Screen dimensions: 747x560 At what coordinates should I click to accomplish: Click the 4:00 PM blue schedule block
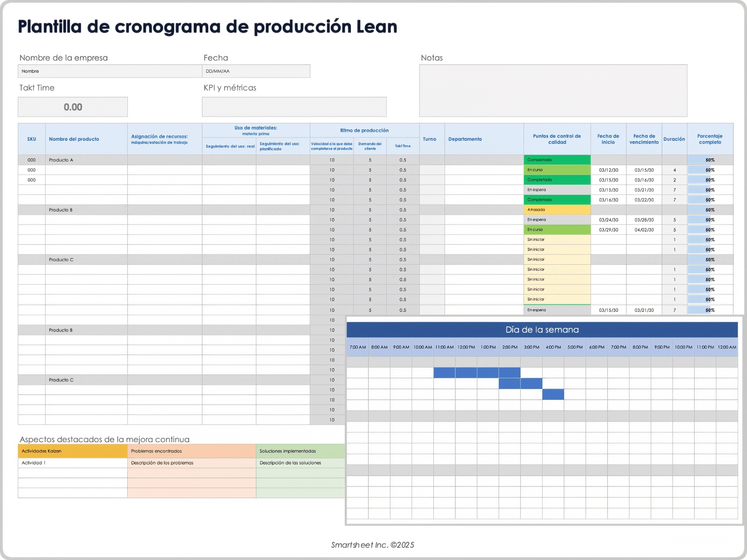coord(553,394)
